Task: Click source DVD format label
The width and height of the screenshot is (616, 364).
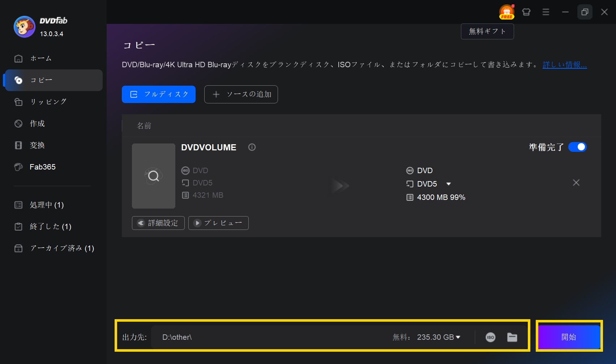Action: 200,171
